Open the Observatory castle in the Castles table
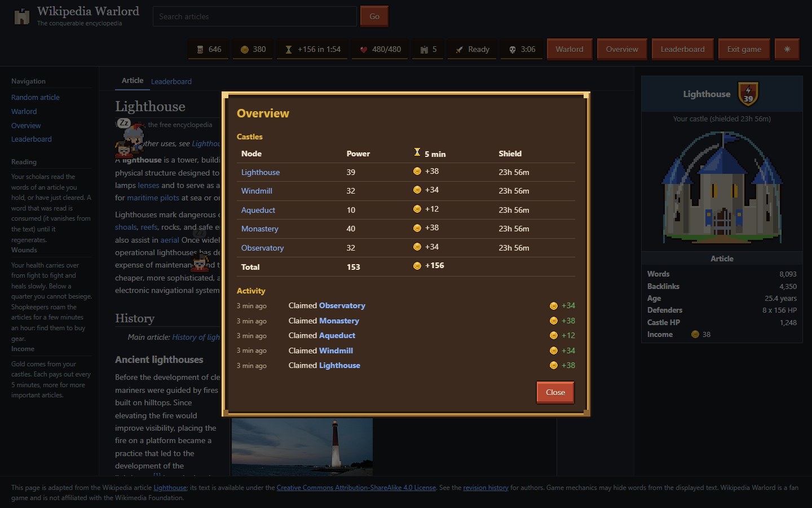The width and height of the screenshot is (812, 508). tap(263, 248)
